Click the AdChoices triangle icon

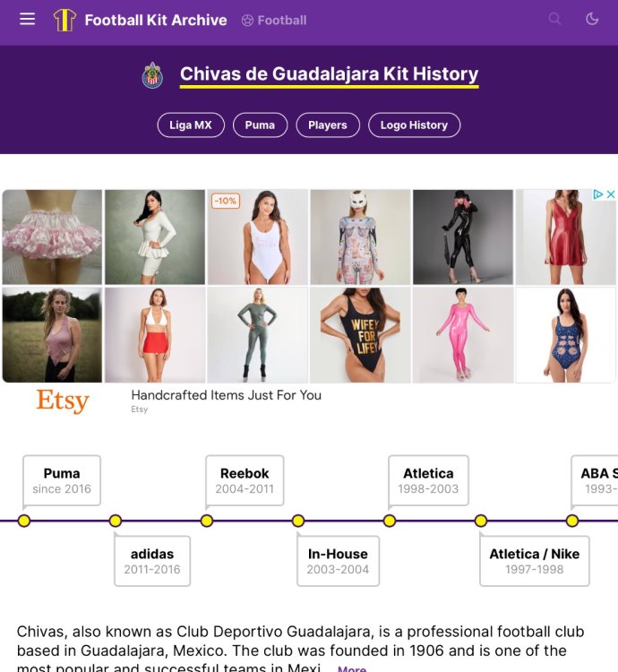pos(597,194)
